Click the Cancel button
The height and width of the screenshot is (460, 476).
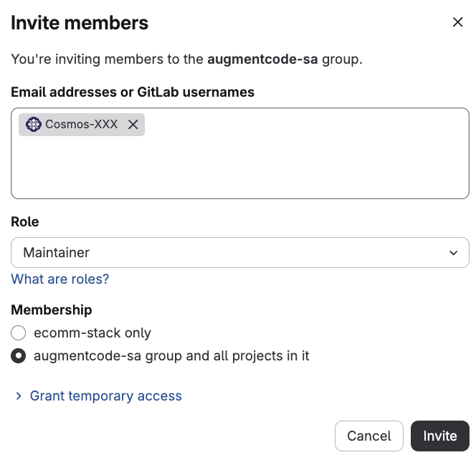369,436
